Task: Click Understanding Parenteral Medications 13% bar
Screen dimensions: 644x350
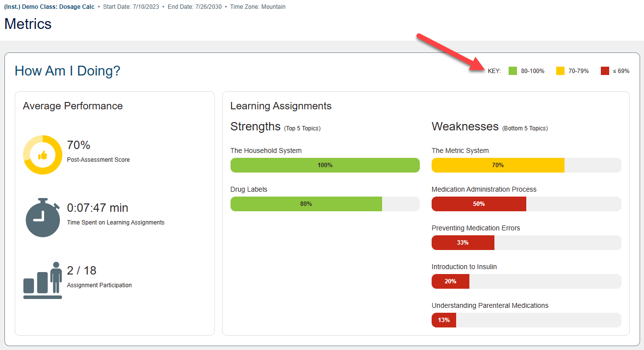Action: click(444, 320)
